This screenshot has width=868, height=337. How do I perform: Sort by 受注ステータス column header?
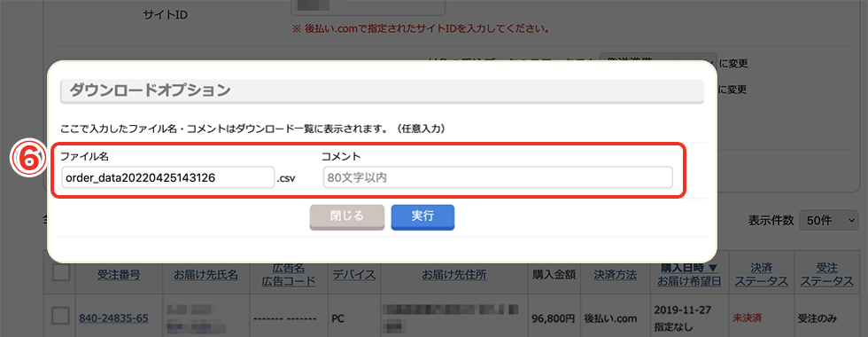tap(826, 274)
